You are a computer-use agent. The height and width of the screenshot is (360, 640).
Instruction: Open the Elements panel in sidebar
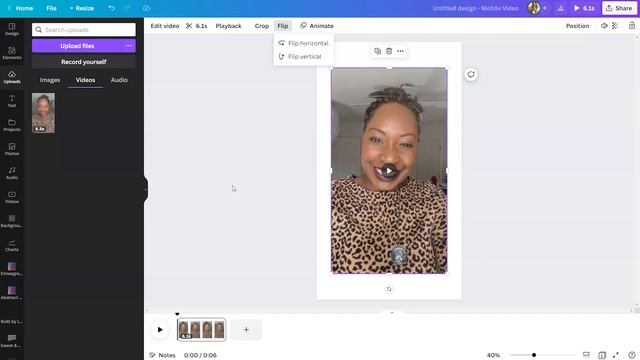coord(12,53)
